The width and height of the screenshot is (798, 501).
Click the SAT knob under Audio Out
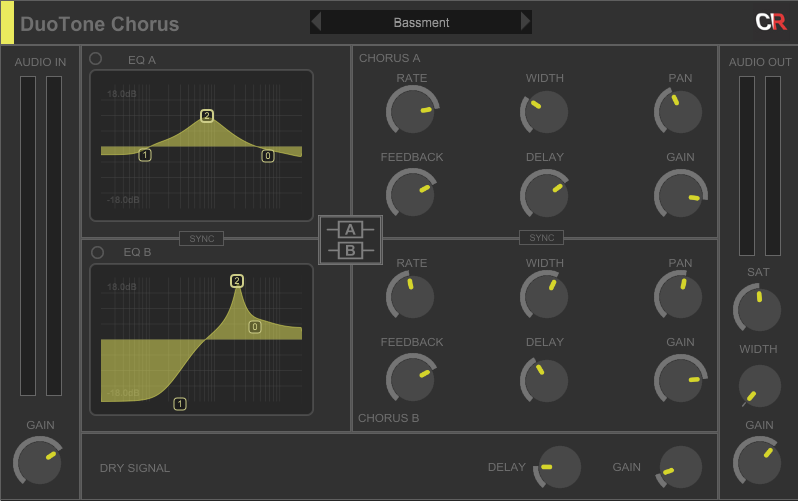click(x=758, y=309)
